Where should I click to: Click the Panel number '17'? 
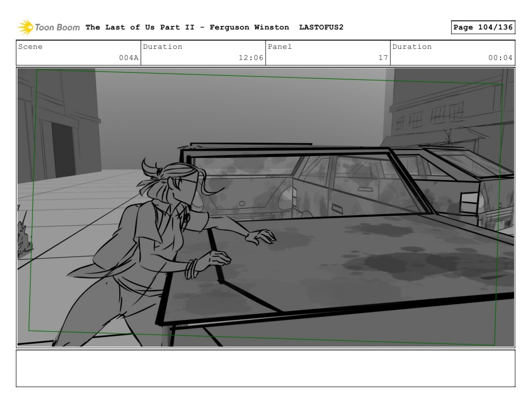383,58
